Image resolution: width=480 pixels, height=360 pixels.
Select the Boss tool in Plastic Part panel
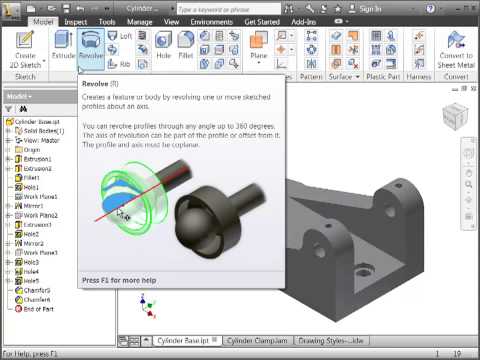pyautogui.click(x=376, y=50)
